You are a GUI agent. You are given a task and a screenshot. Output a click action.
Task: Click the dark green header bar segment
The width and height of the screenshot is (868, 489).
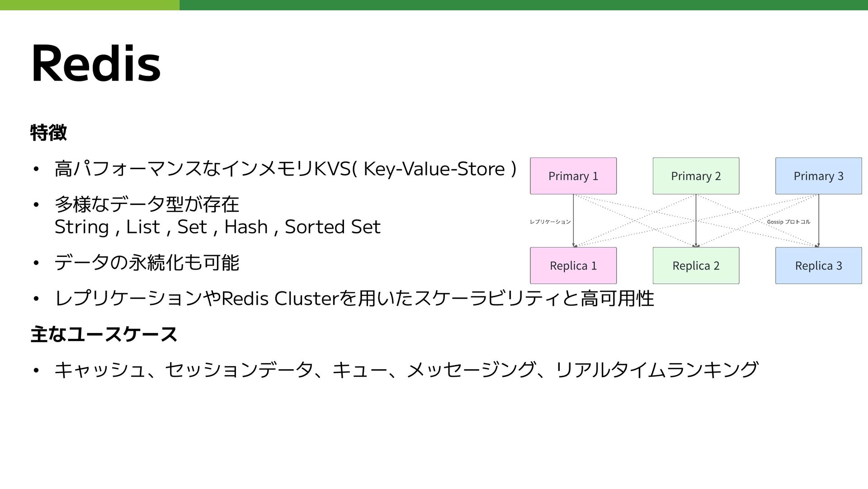click(x=524, y=5)
